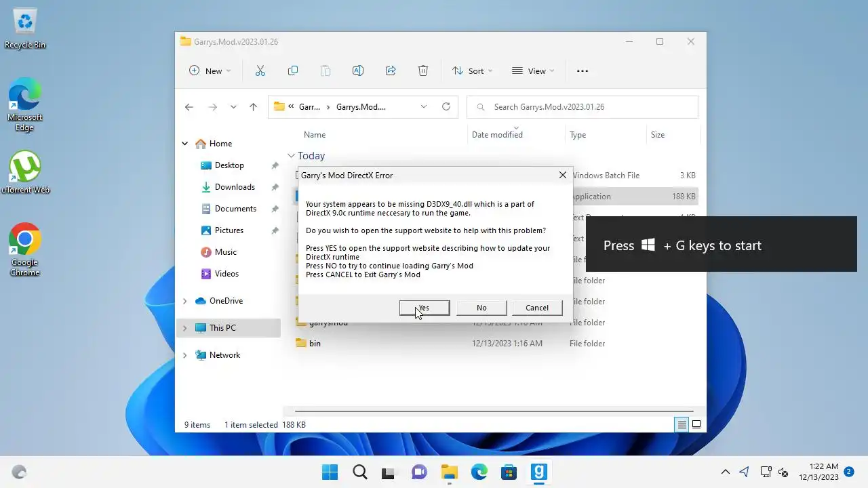Screen dimensions: 868x488
Task: Go forward with the right arrow
Action: pos(212,107)
